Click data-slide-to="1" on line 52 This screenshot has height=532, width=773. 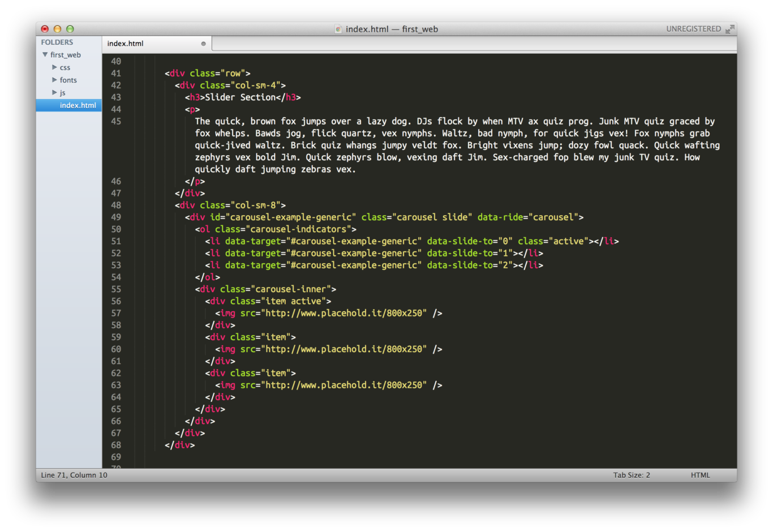[470, 254]
